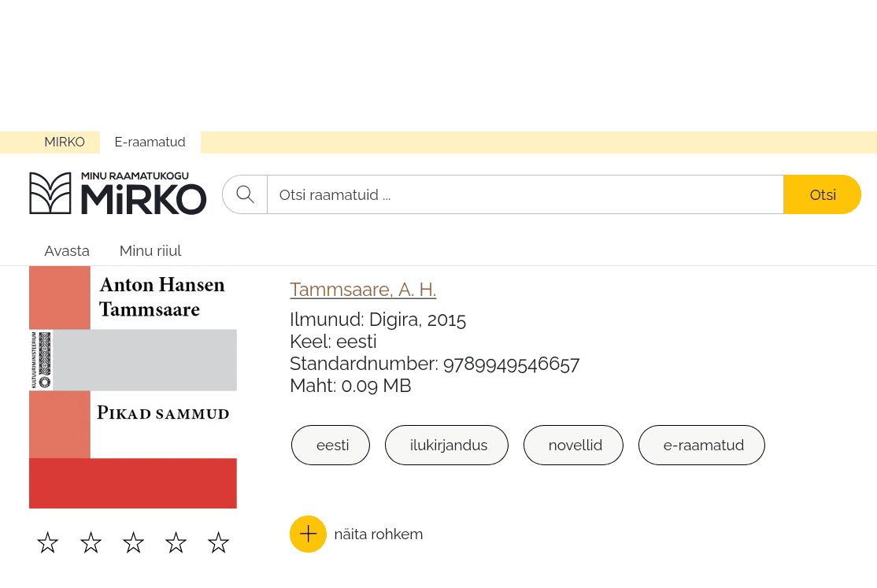Viewport: 877px width, 588px height.
Task: Switch to the E-raamatud tab
Action: click(150, 142)
